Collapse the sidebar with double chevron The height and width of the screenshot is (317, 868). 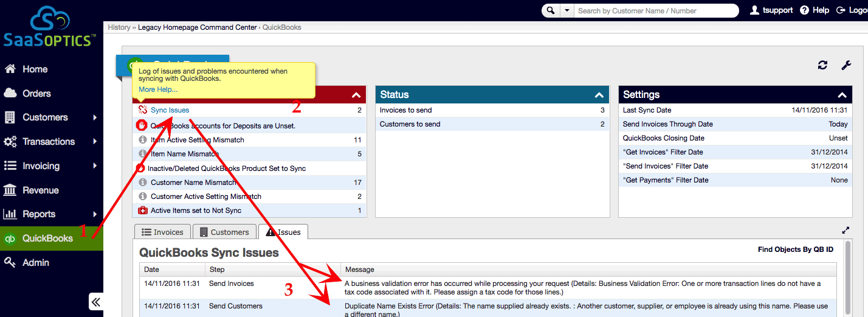coord(96,302)
